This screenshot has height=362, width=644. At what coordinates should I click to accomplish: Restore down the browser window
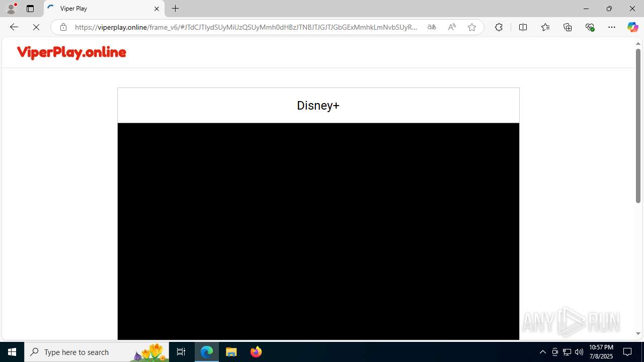point(609,9)
